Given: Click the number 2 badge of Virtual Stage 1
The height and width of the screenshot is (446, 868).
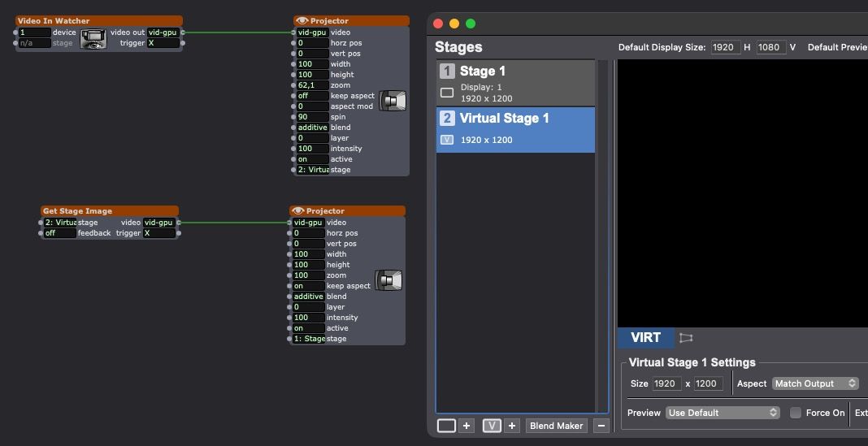Looking at the screenshot, I should (447, 118).
